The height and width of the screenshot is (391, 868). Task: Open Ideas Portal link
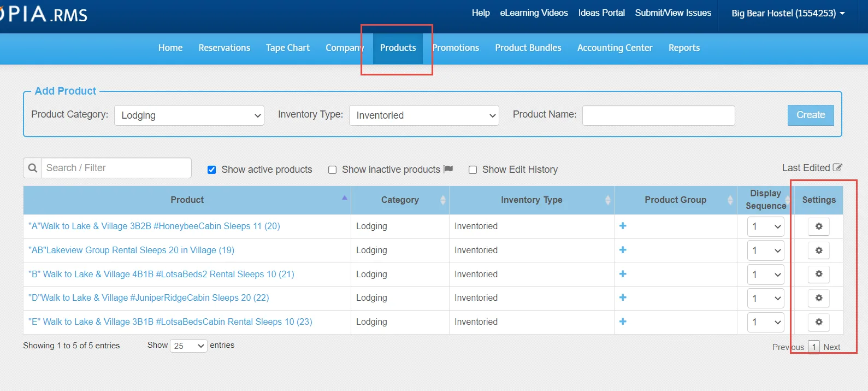pyautogui.click(x=601, y=13)
